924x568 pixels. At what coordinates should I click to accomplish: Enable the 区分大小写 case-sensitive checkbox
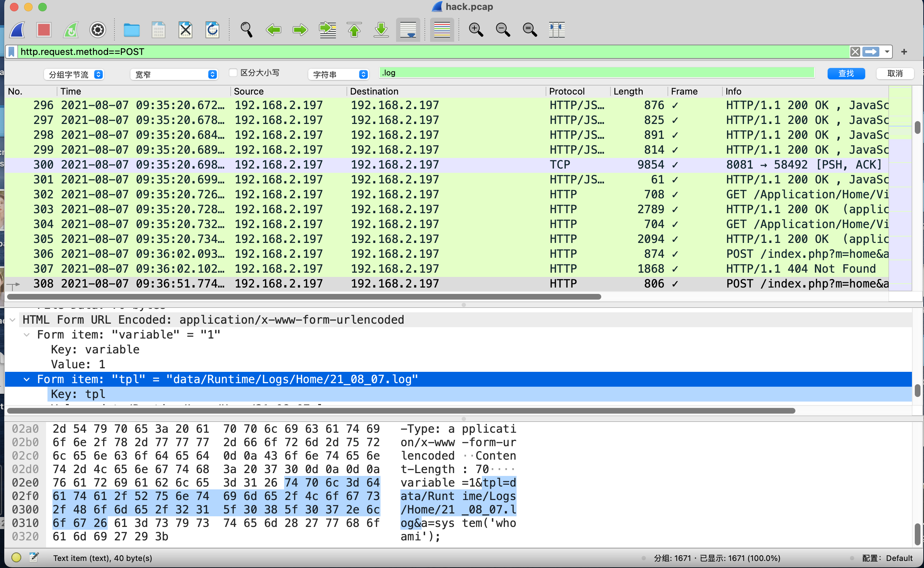point(233,73)
